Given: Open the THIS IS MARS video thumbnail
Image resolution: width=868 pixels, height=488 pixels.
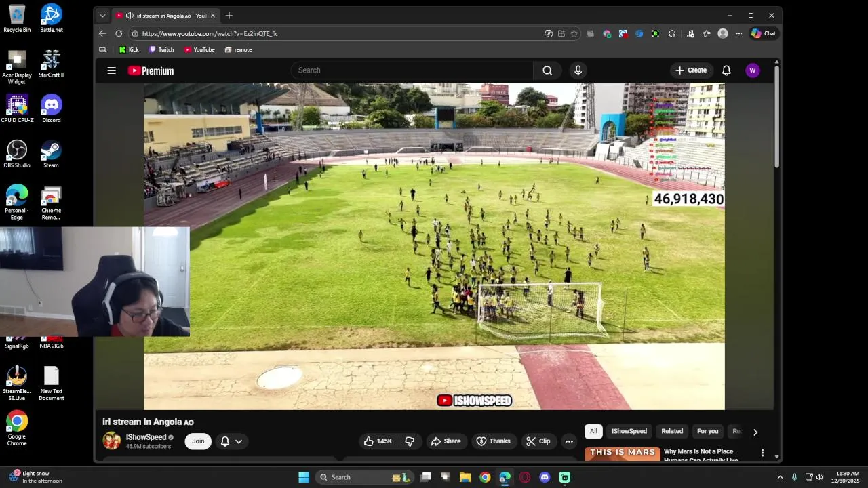Looking at the screenshot, I should [x=623, y=454].
